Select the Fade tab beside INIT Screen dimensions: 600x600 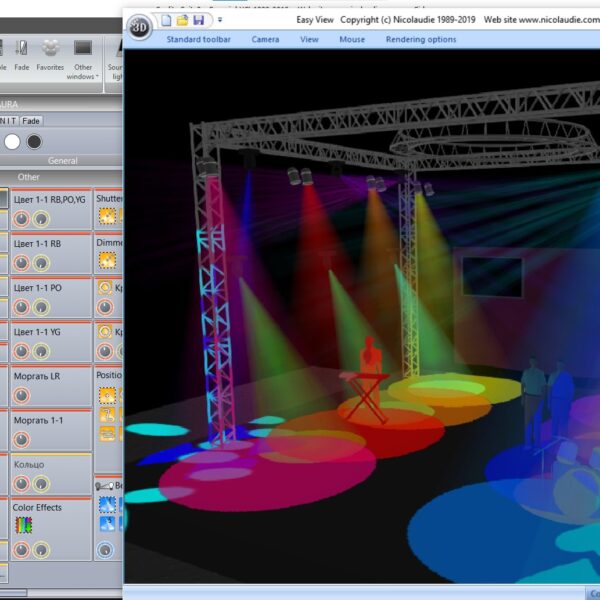31,121
